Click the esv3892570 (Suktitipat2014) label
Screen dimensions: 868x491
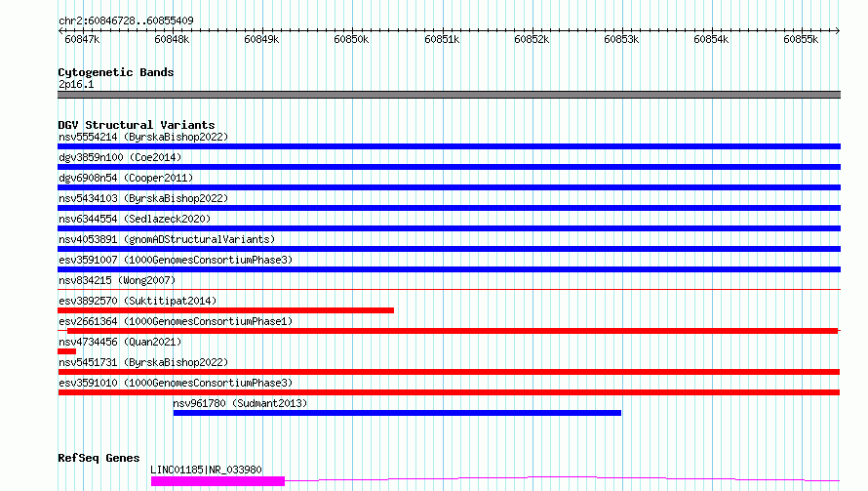[x=138, y=301]
